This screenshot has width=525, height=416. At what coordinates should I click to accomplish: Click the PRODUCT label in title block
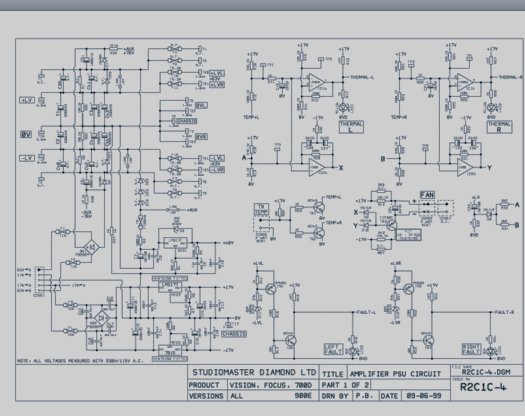(204, 385)
